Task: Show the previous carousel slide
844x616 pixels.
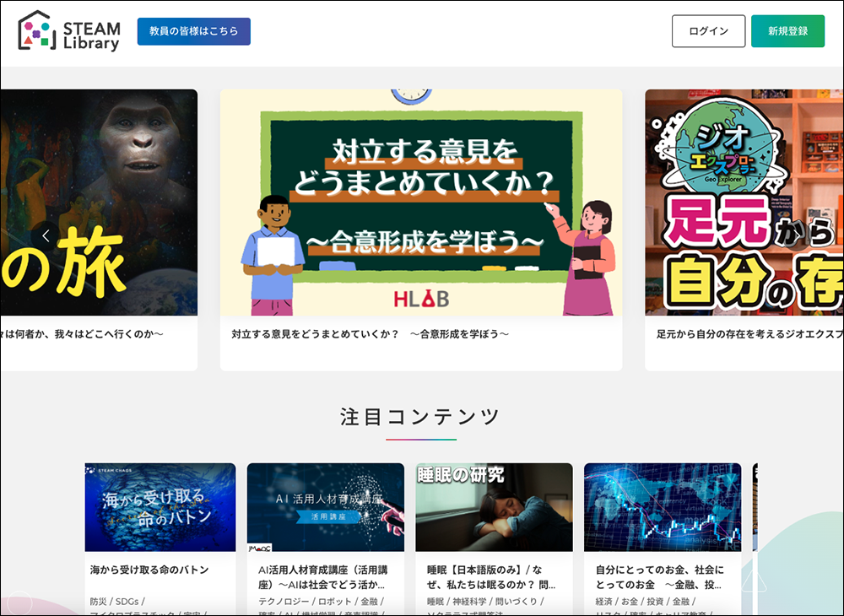Action: click(46, 235)
